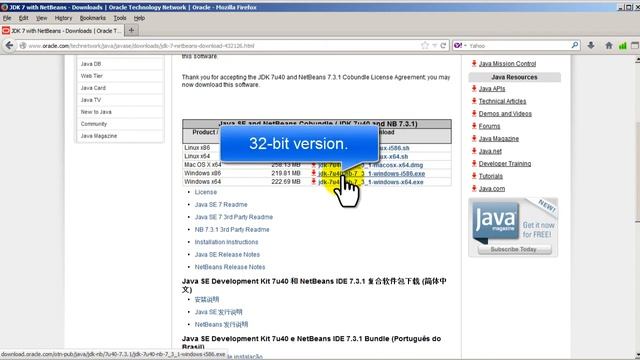Click the bookmark star icon in address bar
Viewport: 640px width, 360px height.
point(425,45)
